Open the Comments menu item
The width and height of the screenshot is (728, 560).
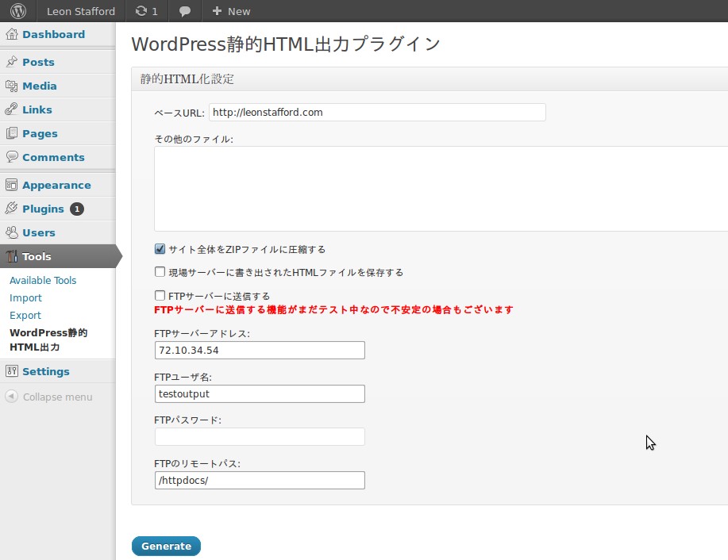point(53,157)
